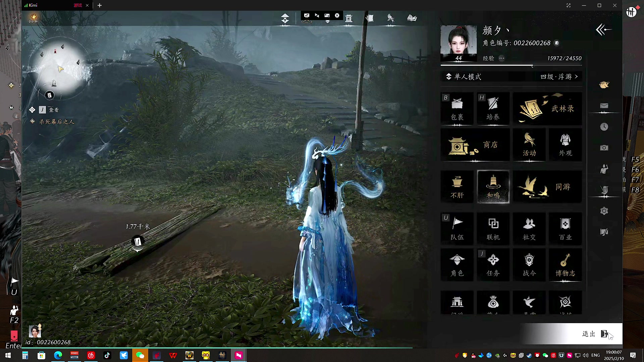Open the 培养 cultivation menu
This screenshot has width=644, height=362.
(493, 108)
